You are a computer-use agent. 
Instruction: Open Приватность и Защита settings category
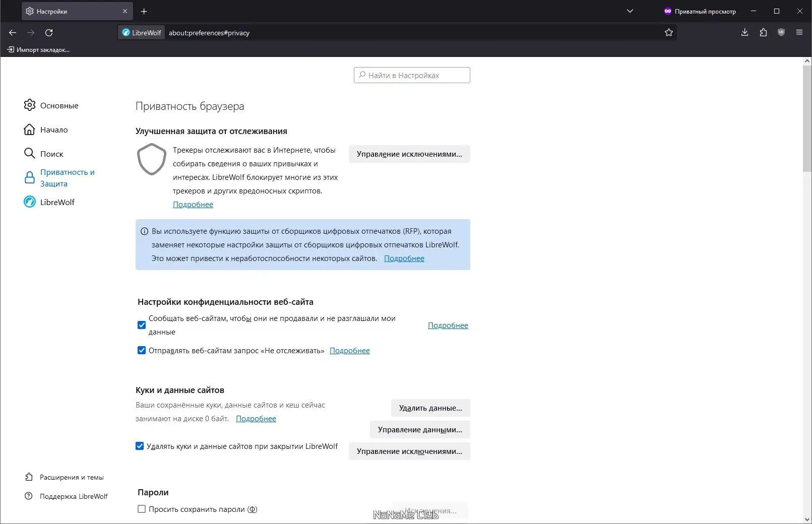point(59,178)
